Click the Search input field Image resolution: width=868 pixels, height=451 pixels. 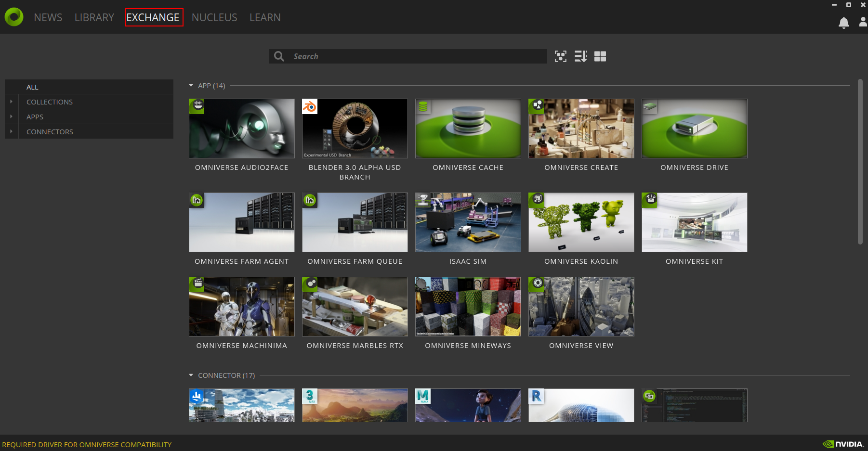click(x=408, y=56)
